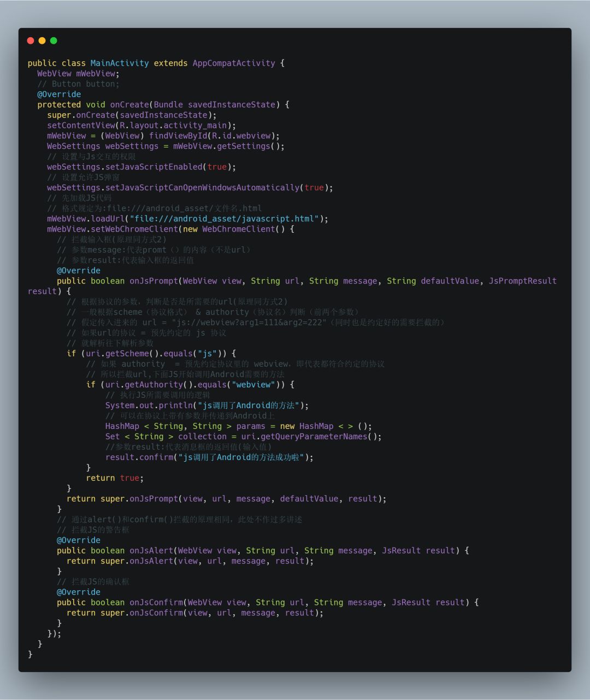Click 'setContentView(R.layout.activity_main);' line
Viewport: 590px width, 700px height.
(x=141, y=126)
